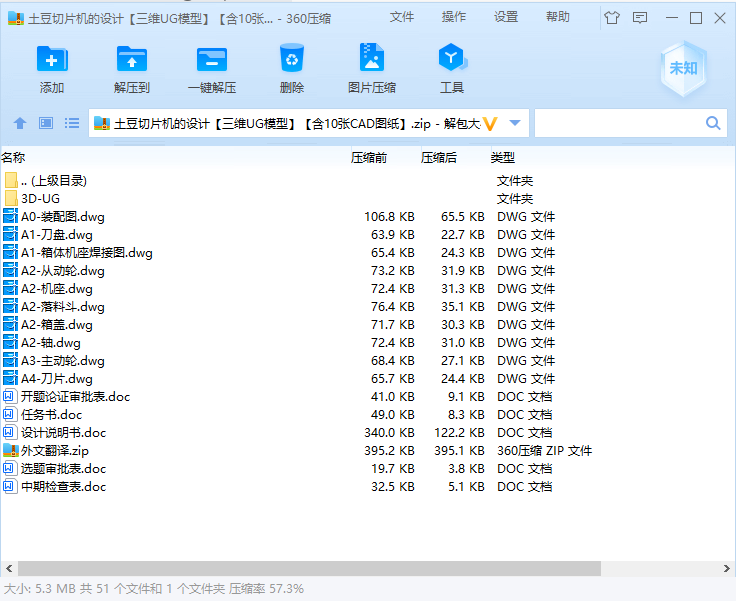The height and width of the screenshot is (601, 736).
Task: Click the 395.2 KB size cell
Action: point(389,451)
